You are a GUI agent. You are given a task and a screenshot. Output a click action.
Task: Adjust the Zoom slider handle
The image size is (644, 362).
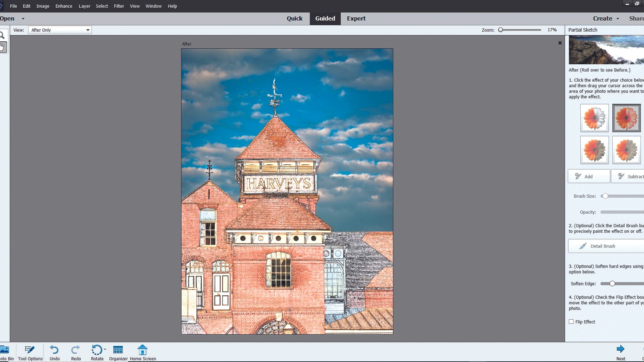(x=501, y=30)
